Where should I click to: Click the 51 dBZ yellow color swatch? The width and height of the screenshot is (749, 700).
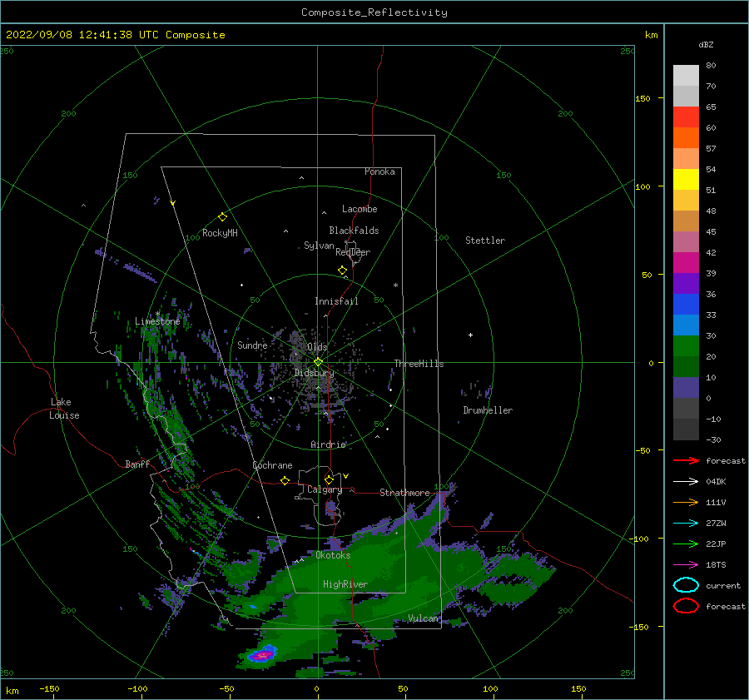686,179
